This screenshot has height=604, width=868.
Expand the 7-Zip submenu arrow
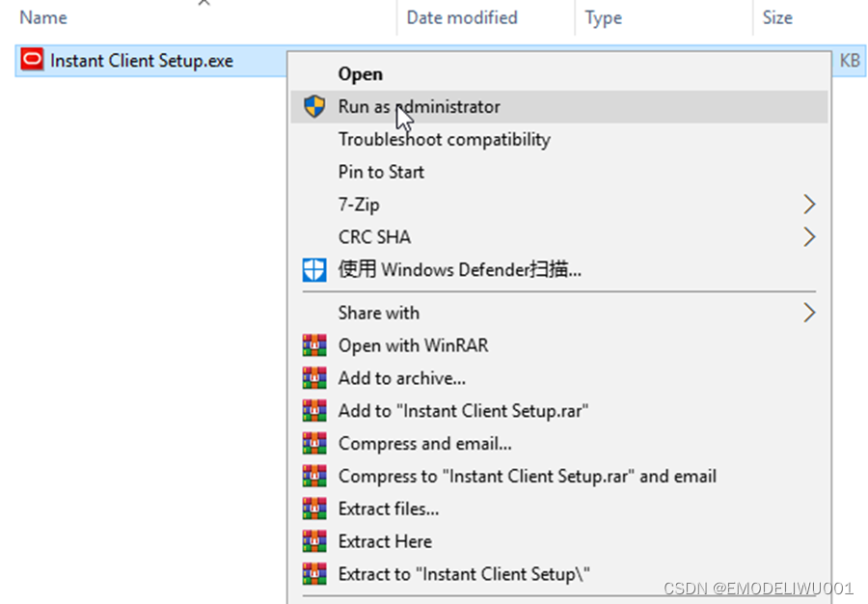point(809,205)
